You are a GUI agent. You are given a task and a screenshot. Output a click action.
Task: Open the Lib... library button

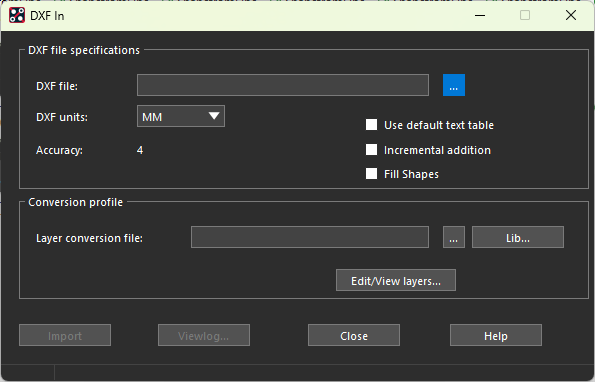point(518,237)
